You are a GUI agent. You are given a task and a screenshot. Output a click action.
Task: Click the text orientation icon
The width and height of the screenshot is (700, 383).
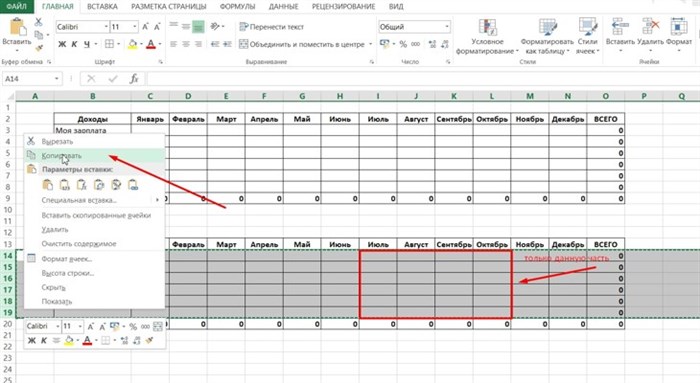pos(215,26)
